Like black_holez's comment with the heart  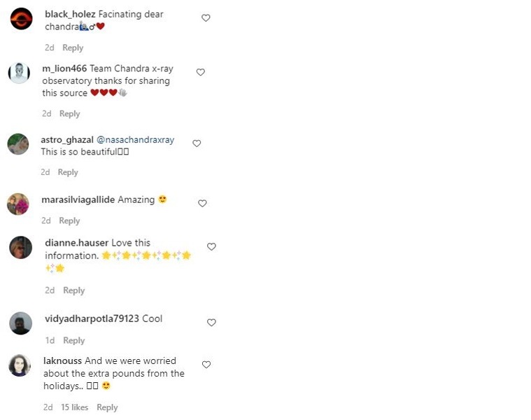(206, 18)
